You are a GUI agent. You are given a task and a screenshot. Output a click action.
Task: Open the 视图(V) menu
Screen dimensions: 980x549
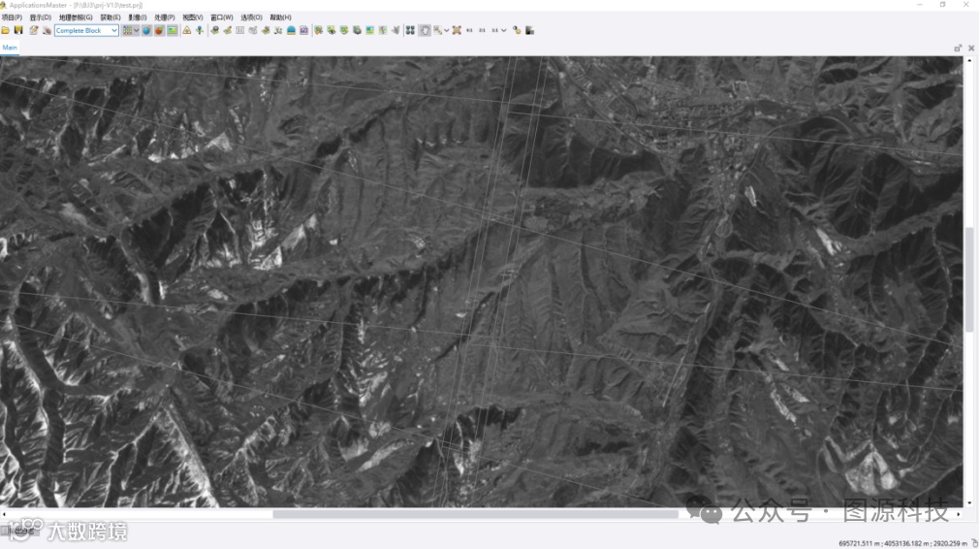193,17
